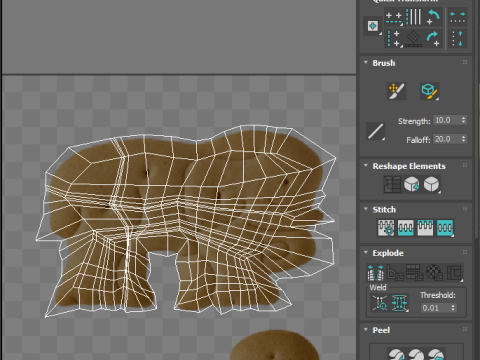Click the Explode rollout grip handle
This screenshot has width=480, height=360.
click(x=465, y=252)
